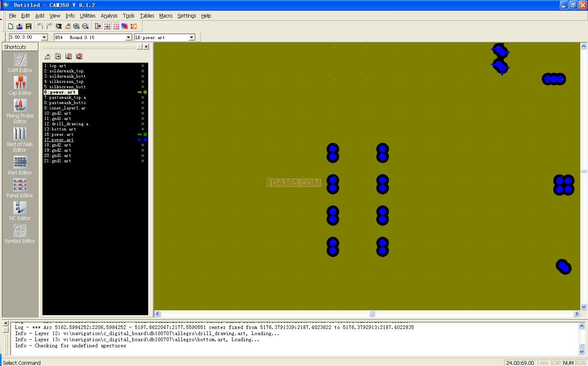Viewport: 588px width, 366px height.
Task: Toggle the grid dots visibility icon
Action: 116,26
